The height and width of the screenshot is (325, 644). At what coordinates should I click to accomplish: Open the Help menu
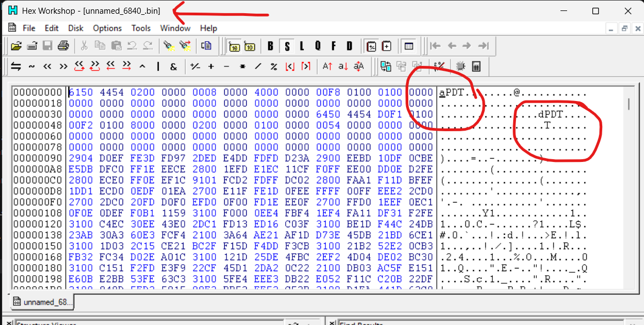pos(208,28)
